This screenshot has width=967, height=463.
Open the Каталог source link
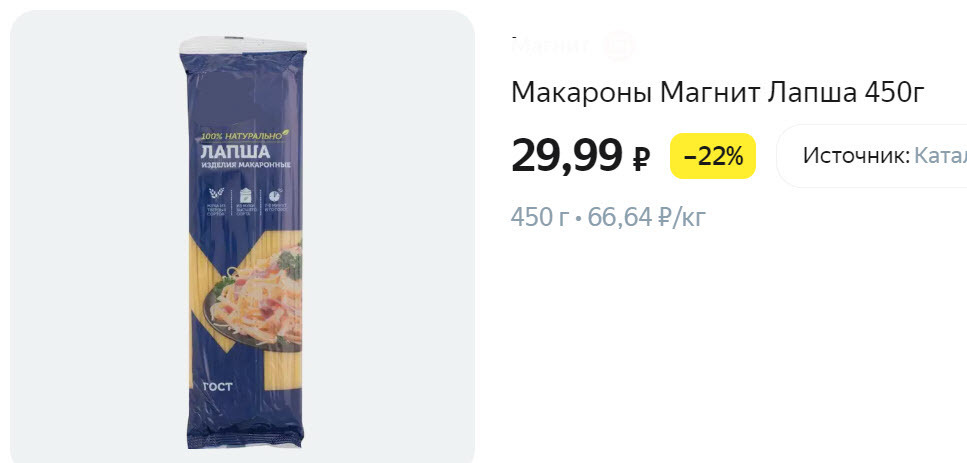point(940,156)
